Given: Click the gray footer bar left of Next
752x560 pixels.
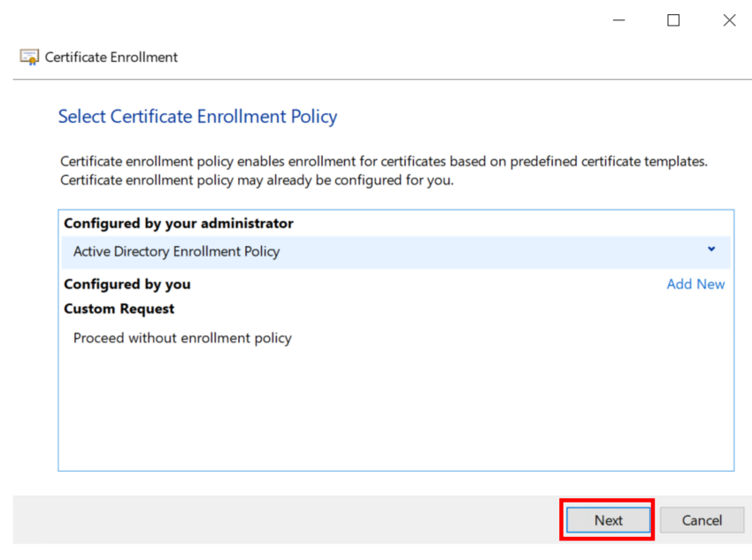Looking at the screenshot, I should [x=283, y=520].
